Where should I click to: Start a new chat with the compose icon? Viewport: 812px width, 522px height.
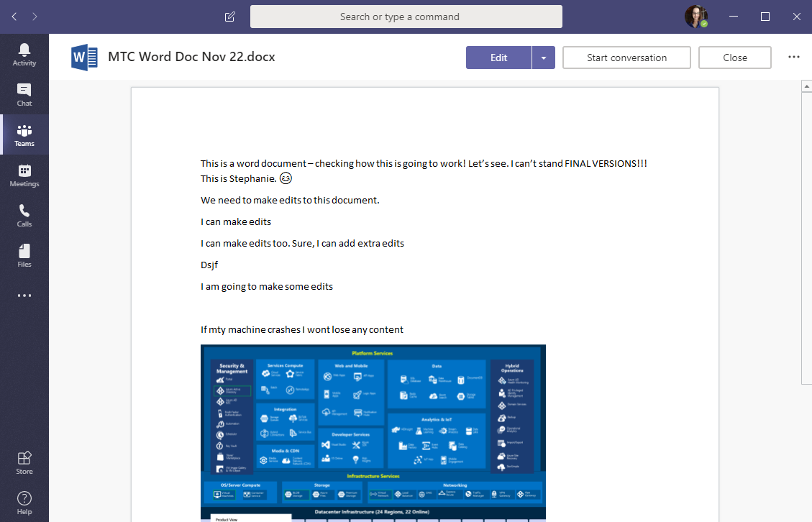[229, 16]
